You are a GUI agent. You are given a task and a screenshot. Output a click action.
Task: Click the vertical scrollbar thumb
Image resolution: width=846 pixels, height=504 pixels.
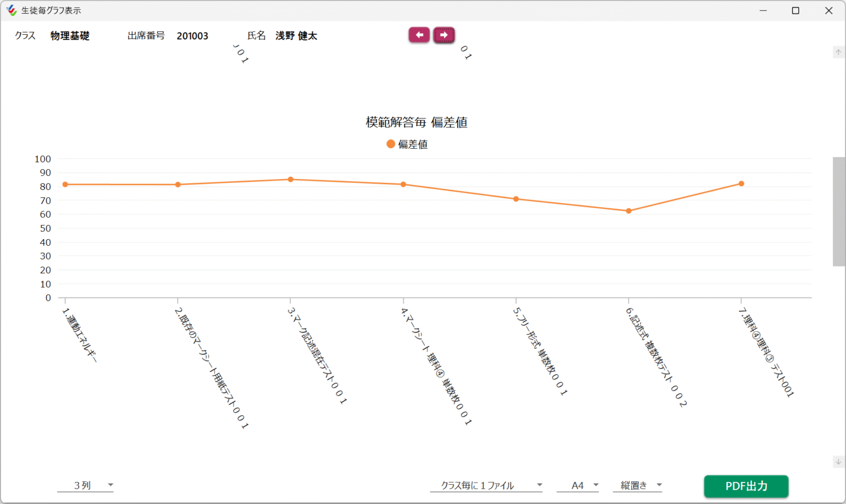point(838,212)
